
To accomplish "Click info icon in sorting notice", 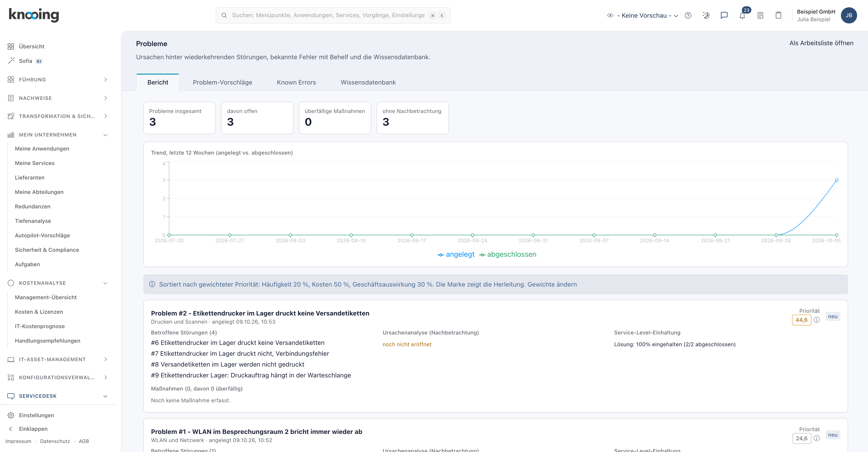I will click(x=152, y=284).
